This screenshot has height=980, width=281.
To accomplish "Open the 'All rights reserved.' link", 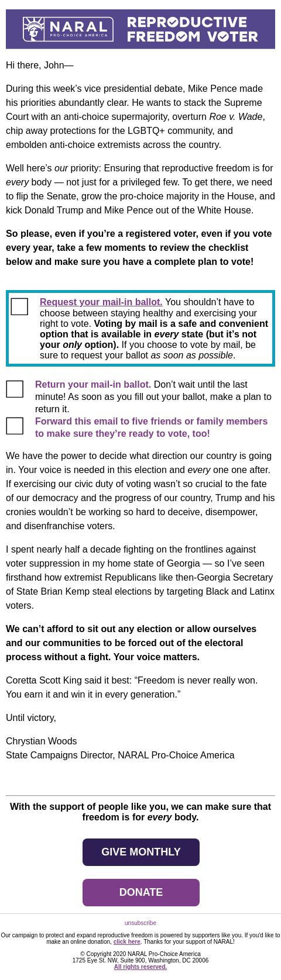I will [140, 967].
